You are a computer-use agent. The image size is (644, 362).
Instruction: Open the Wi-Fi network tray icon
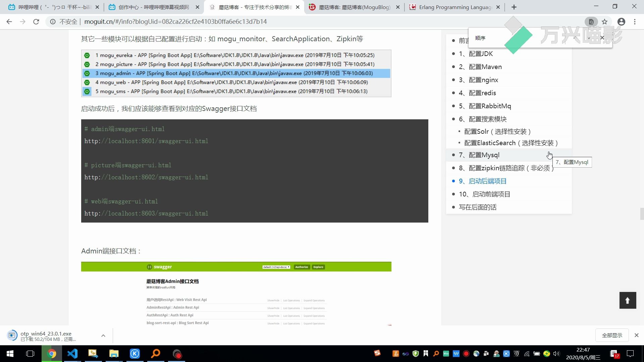point(527,354)
